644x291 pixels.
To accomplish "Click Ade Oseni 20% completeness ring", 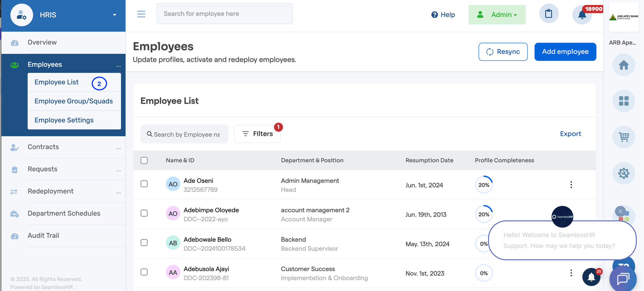I will (x=484, y=185).
